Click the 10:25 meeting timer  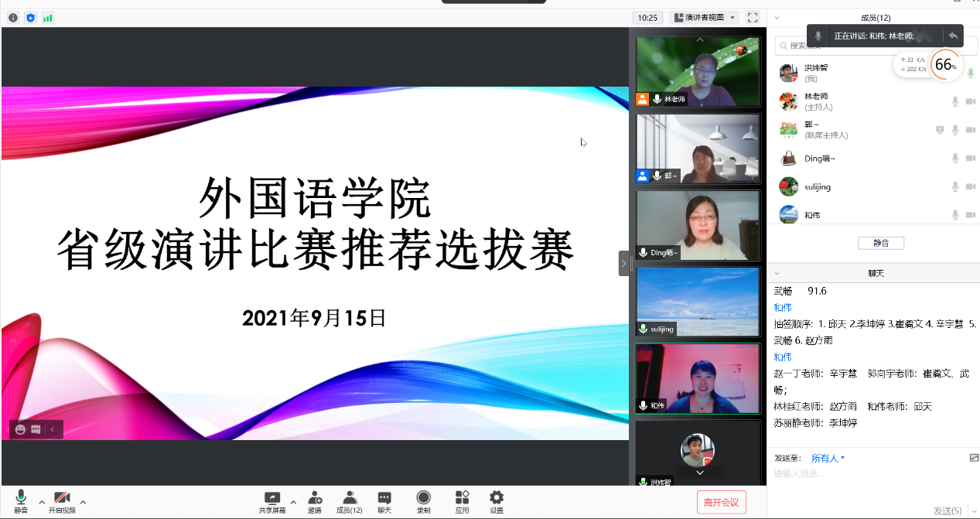tap(647, 18)
